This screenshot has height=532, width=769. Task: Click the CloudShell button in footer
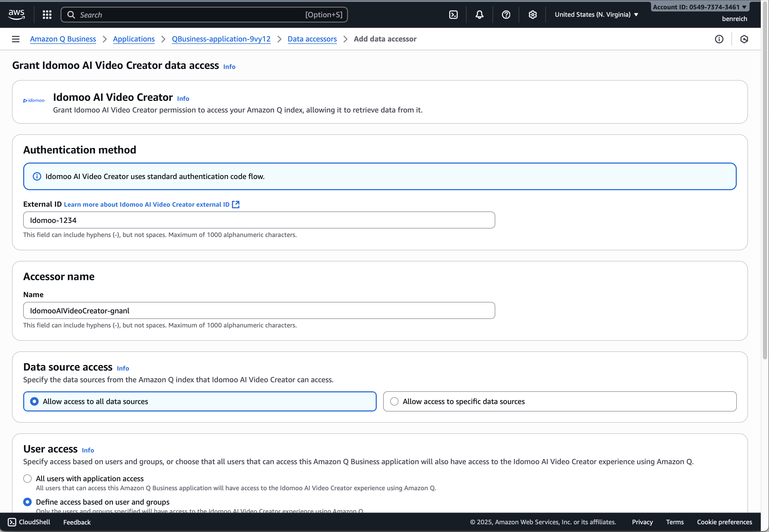click(29, 522)
